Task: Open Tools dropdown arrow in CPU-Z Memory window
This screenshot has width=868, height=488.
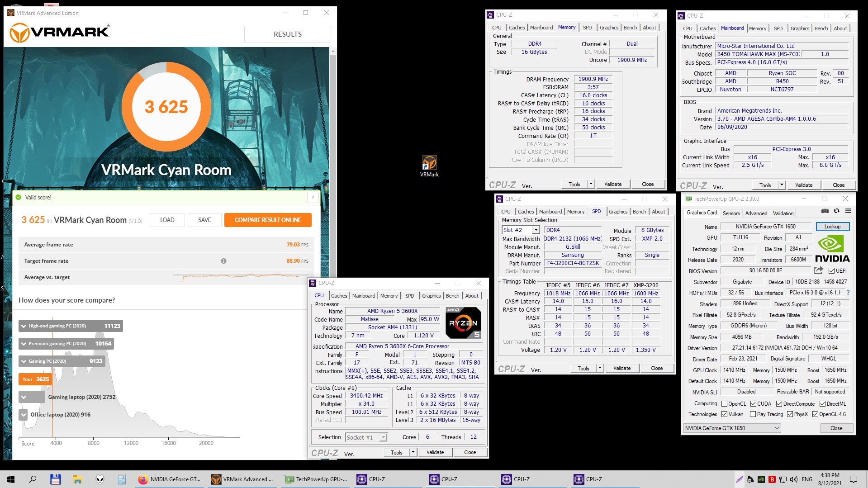Action: [591, 184]
